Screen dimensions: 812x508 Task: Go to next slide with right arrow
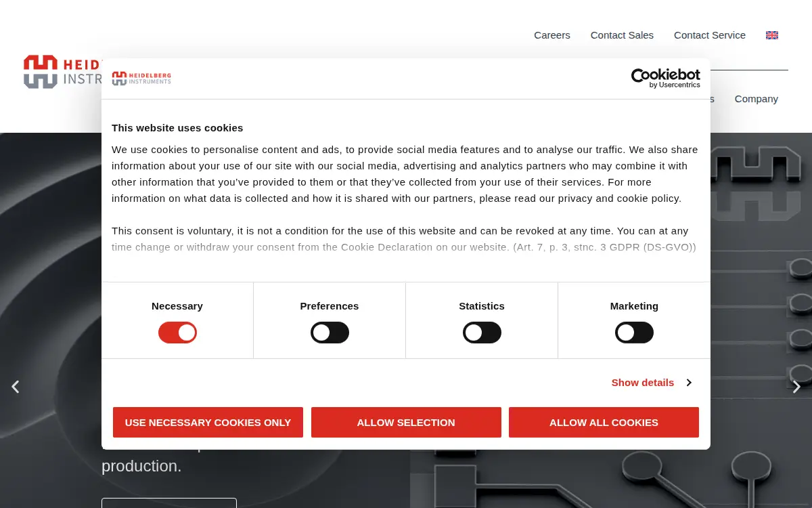(796, 387)
